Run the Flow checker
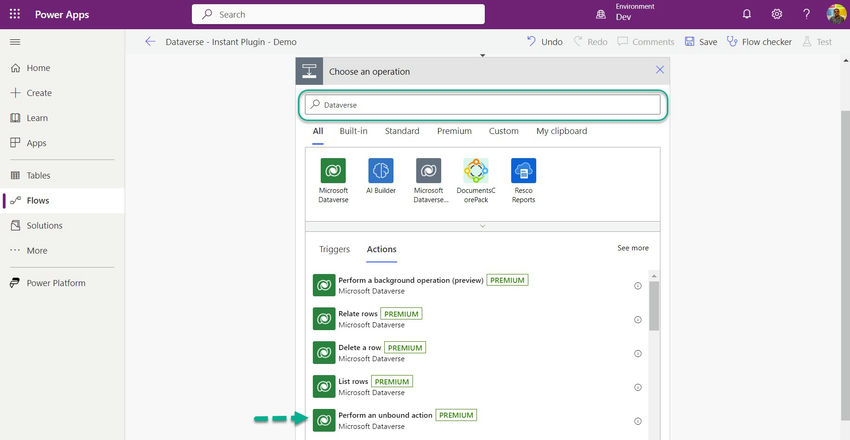This screenshot has width=850, height=440. click(759, 42)
